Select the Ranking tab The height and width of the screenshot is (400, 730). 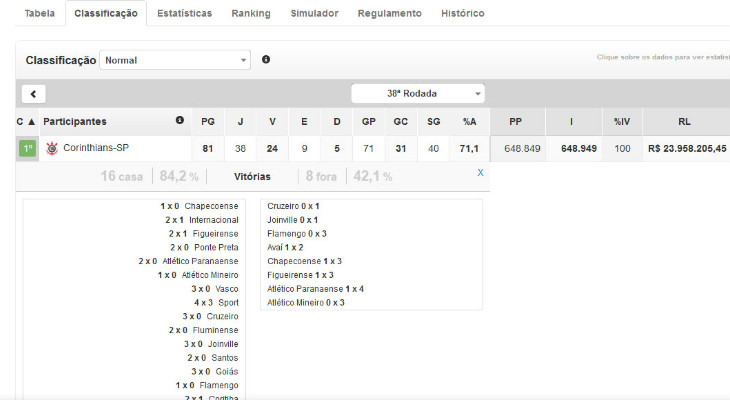pyautogui.click(x=250, y=14)
